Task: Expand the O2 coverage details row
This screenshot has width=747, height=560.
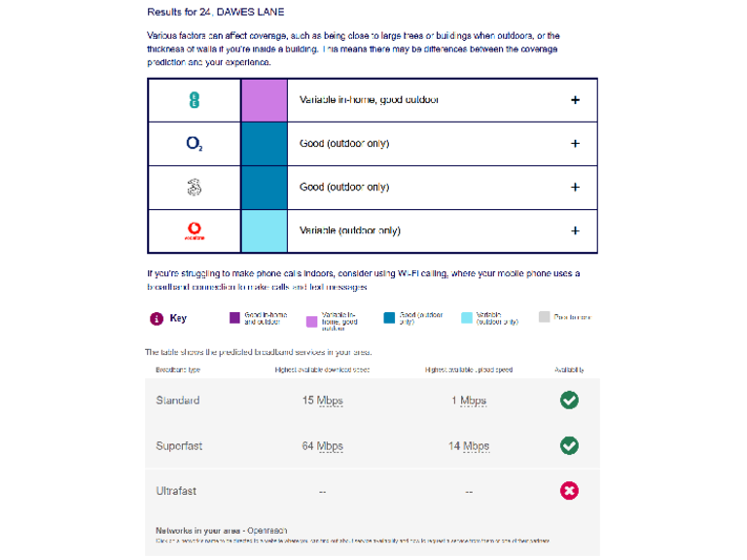Action: (x=575, y=144)
